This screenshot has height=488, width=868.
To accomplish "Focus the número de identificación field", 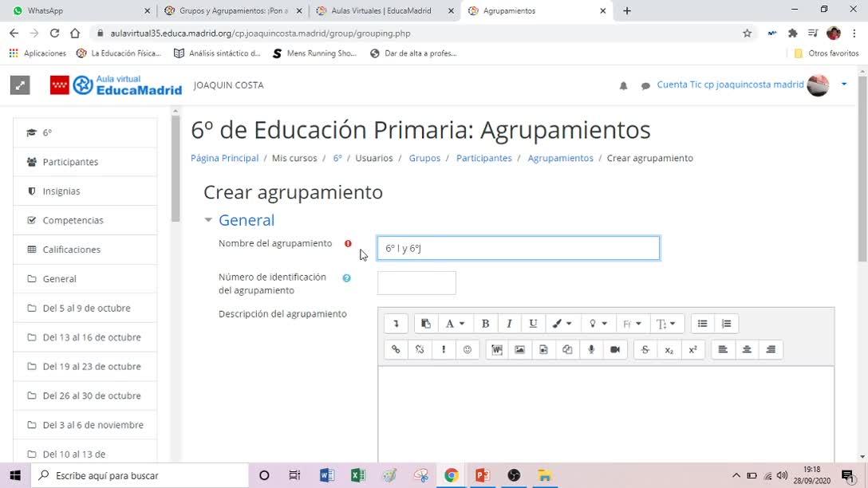I will point(416,283).
